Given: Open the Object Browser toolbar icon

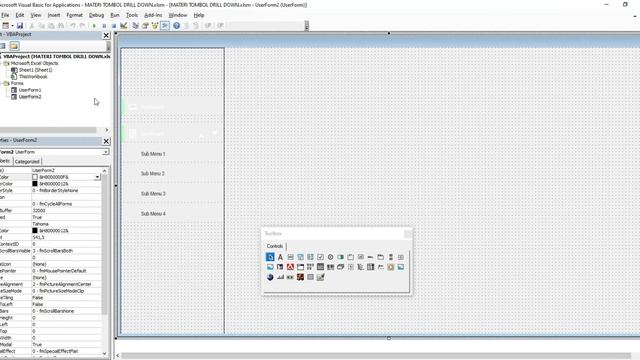Looking at the screenshot, I should [x=155, y=26].
